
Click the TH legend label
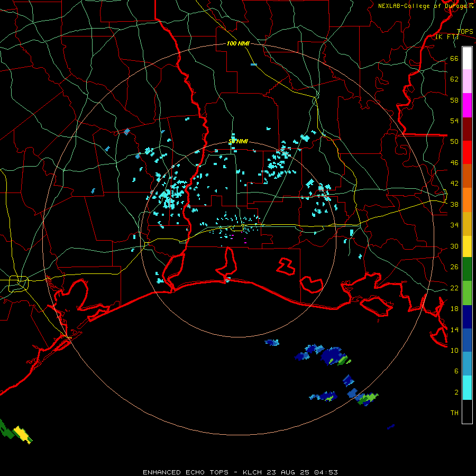[454, 413]
